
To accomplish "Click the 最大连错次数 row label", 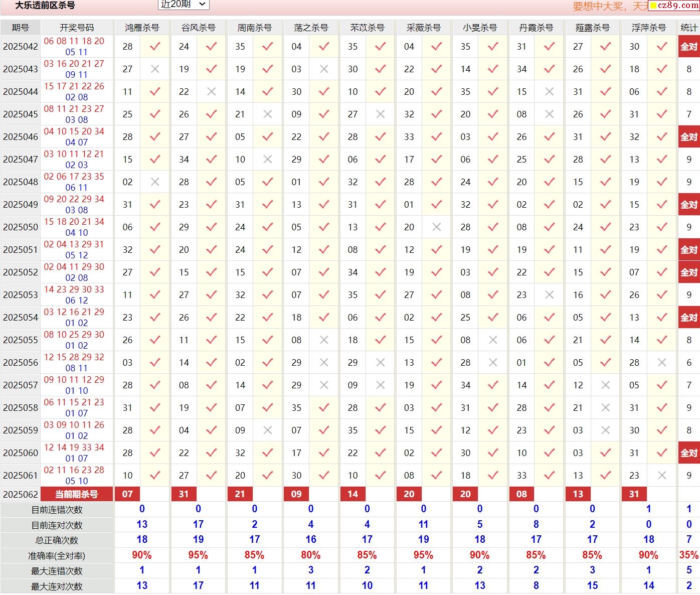I will (57, 571).
